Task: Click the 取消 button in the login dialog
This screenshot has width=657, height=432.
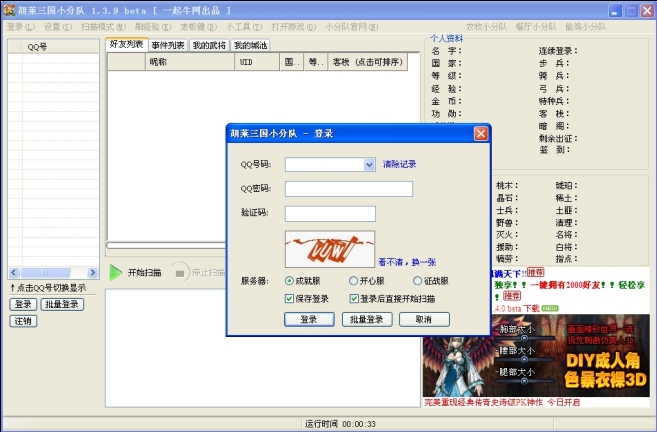Action: tap(424, 319)
